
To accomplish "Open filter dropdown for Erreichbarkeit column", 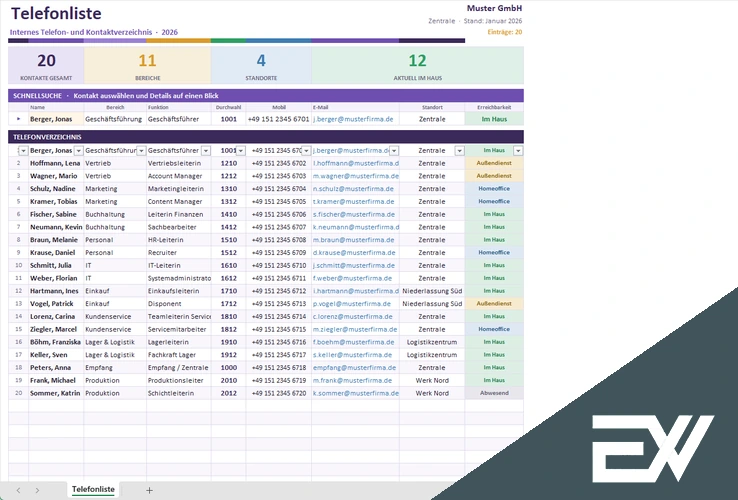I will pos(518,151).
